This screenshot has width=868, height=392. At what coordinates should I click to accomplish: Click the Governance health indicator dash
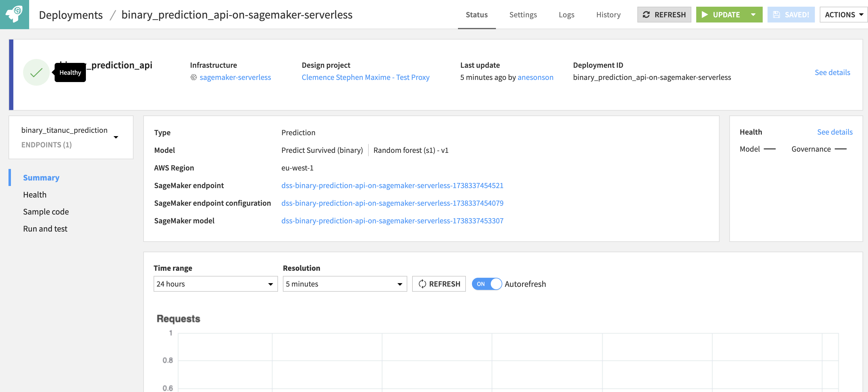(840, 149)
